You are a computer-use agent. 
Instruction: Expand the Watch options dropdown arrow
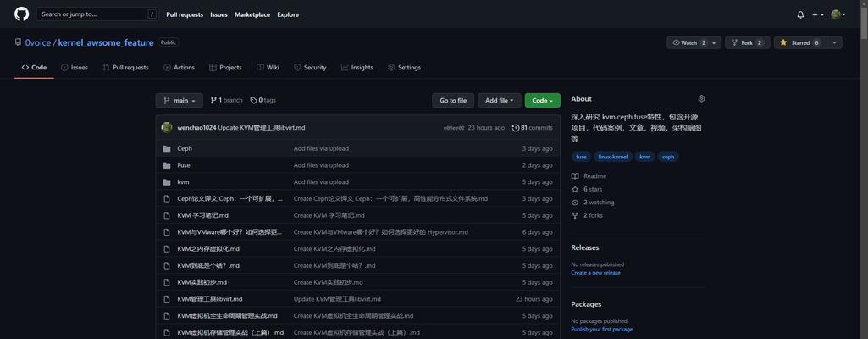pyautogui.click(x=715, y=42)
